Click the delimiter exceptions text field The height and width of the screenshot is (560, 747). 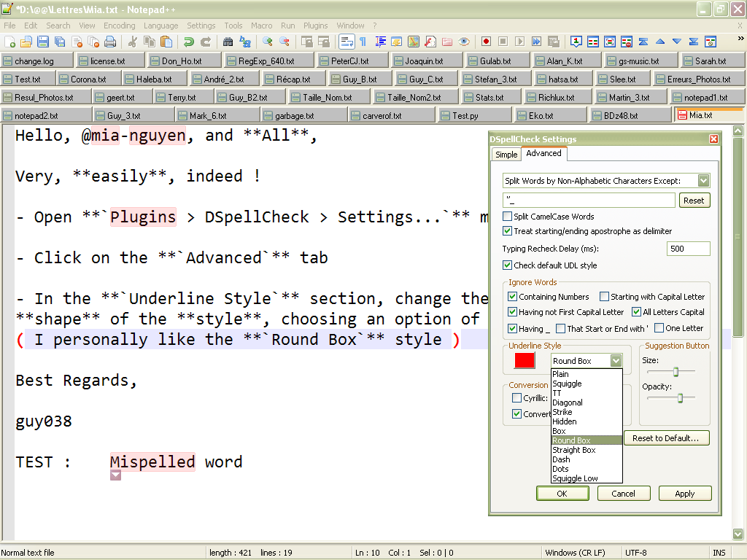589,201
